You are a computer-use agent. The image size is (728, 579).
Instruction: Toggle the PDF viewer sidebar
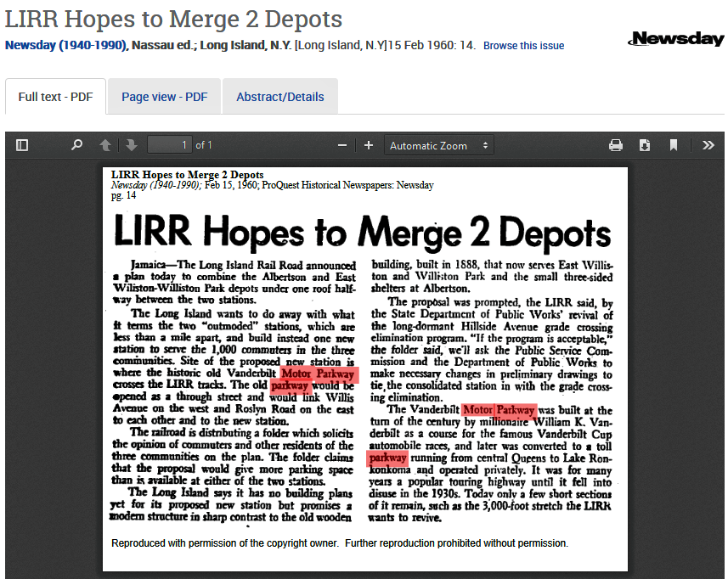coord(22,145)
